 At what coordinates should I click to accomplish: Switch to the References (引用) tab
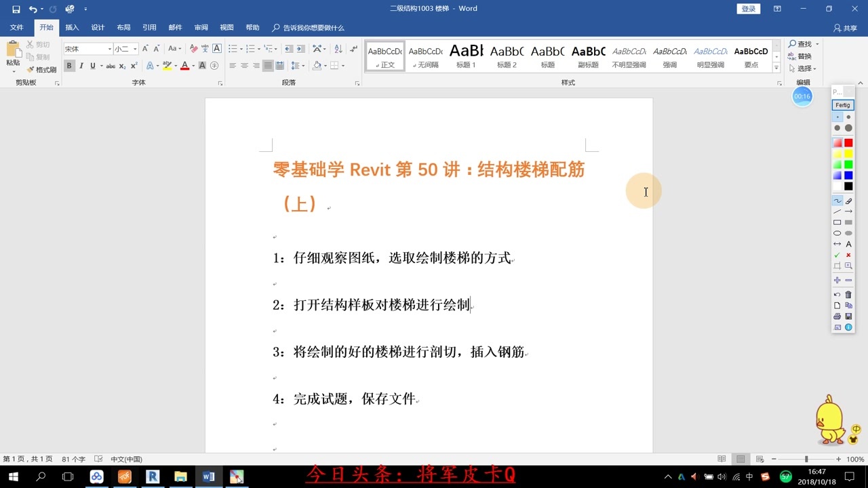point(149,28)
